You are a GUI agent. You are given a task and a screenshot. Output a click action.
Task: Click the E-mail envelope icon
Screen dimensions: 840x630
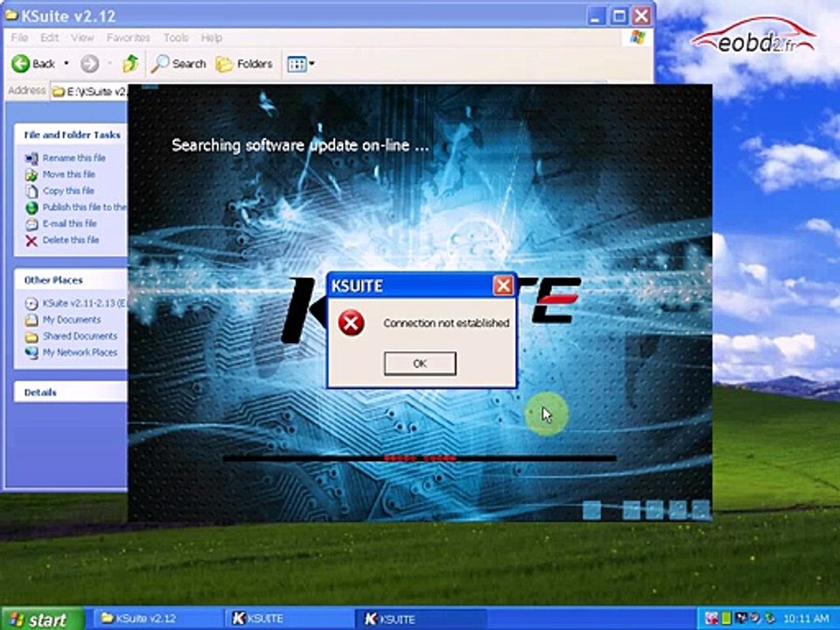(x=31, y=224)
